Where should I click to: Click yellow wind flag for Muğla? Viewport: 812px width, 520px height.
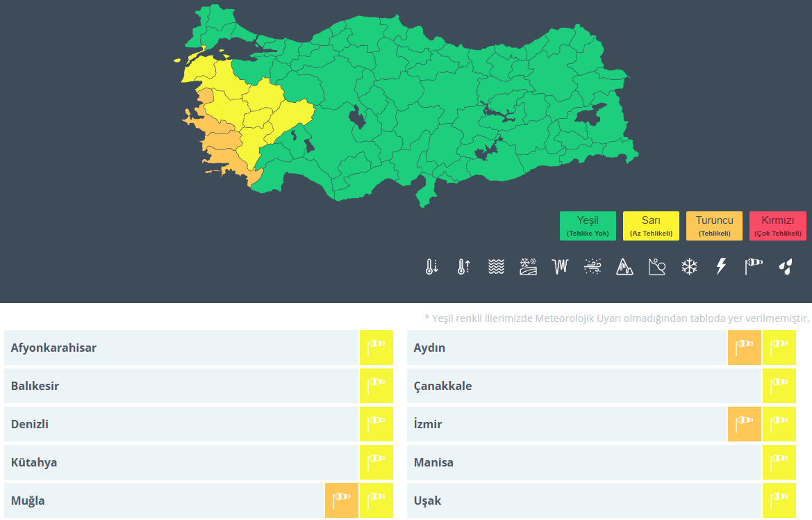(x=376, y=501)
